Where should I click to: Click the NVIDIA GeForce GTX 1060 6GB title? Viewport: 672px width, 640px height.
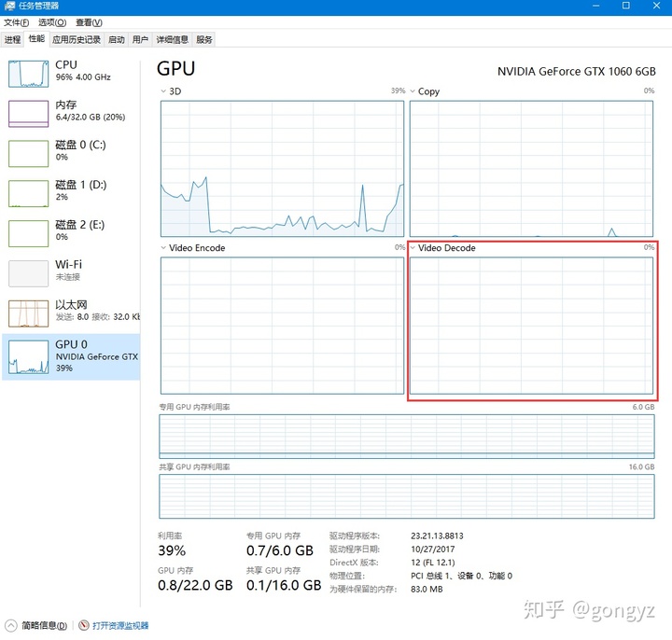[x=577, y=72]
